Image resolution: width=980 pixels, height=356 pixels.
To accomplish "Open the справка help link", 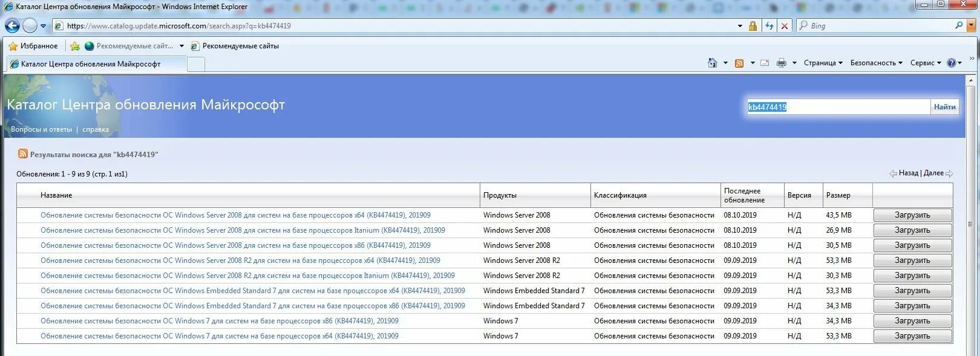I will (x=96, y=129).
